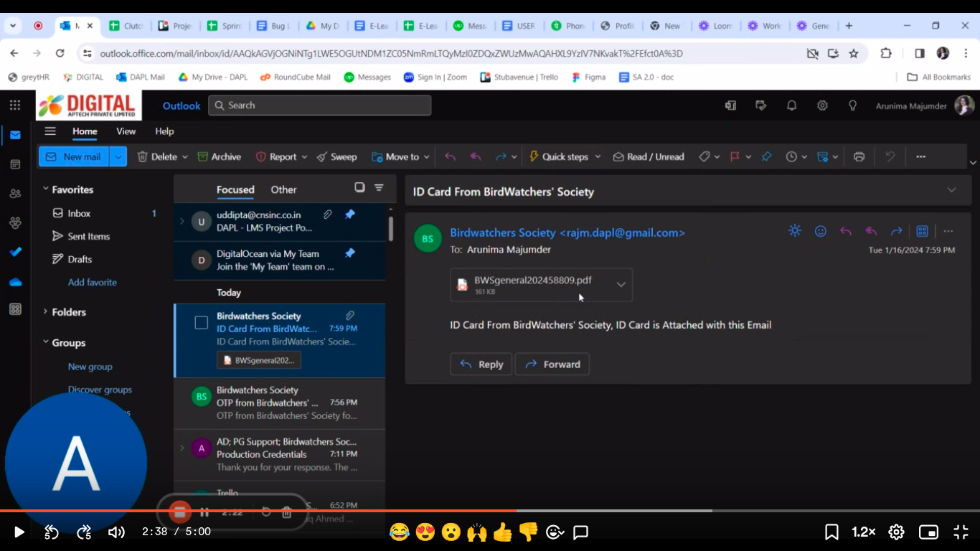Open the comment bubble in the player bar

coord(581,532)
